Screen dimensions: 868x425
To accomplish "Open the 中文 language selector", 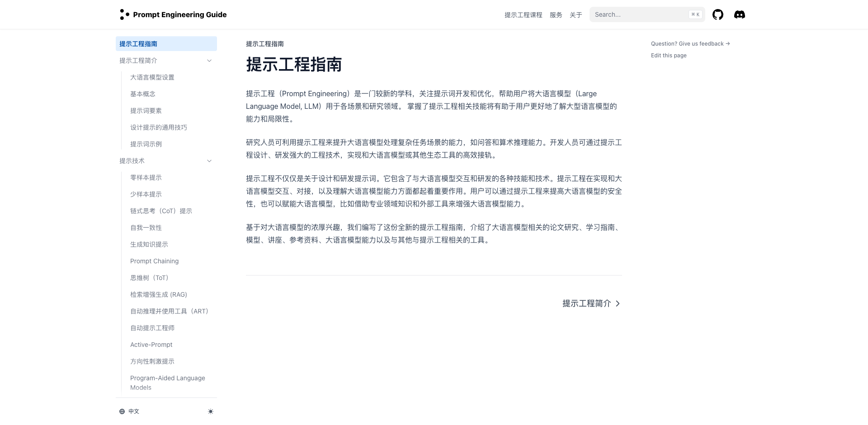I will (129, 411).
